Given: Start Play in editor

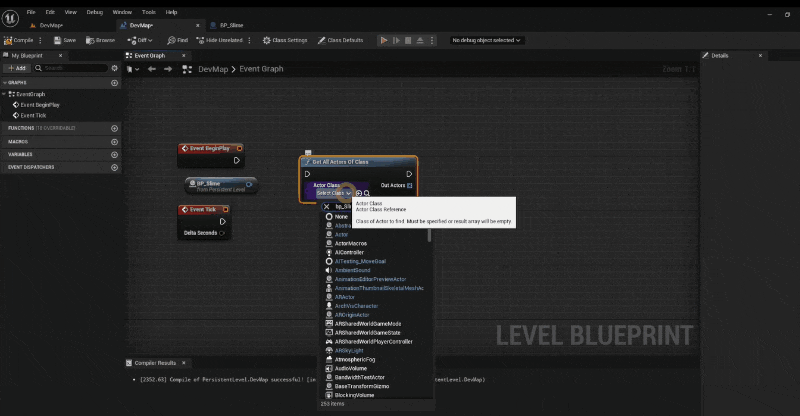Looking at the screenshot, I should pos(384,40).
